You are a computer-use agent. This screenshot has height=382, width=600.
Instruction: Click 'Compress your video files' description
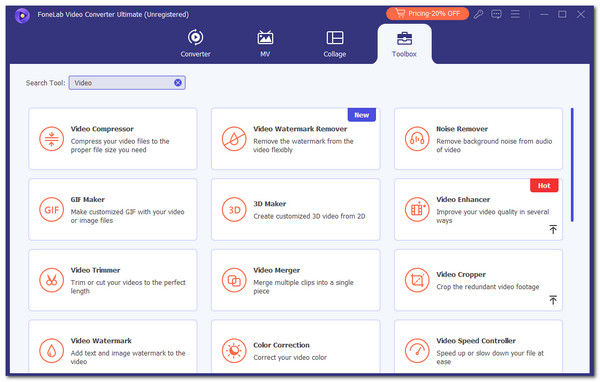click(120, 145)
